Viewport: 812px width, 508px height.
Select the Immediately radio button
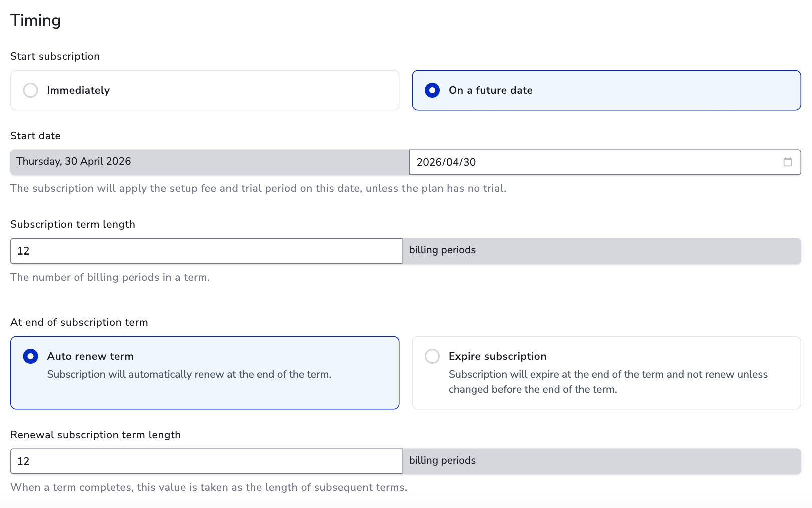point(31,90)
